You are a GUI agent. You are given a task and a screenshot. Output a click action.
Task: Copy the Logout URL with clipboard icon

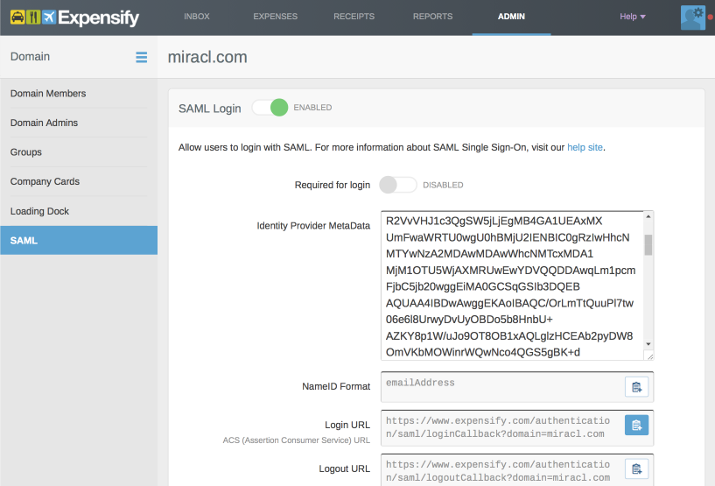tap(637, 469)
